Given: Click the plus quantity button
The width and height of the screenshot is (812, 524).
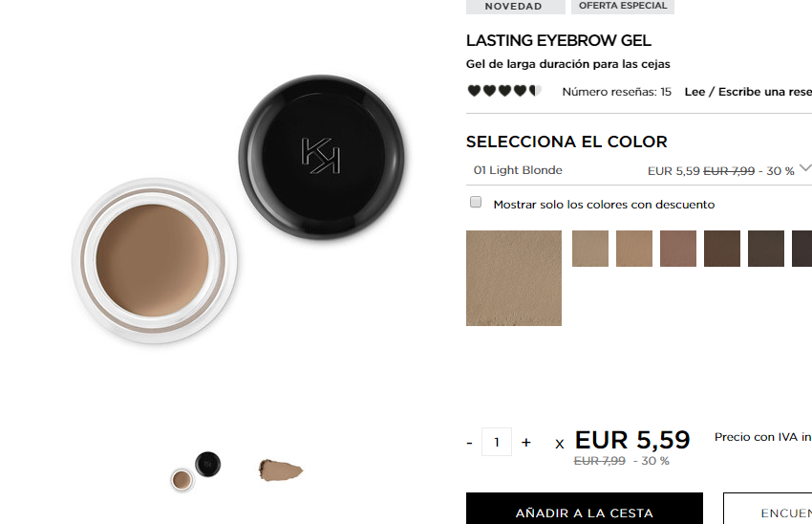Looking at the screenshot, I should (x=525, y=442).
